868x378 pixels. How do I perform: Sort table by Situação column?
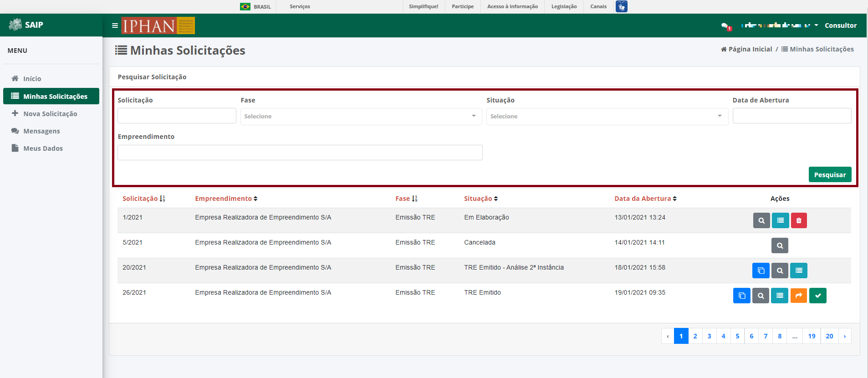pos(481,199)
